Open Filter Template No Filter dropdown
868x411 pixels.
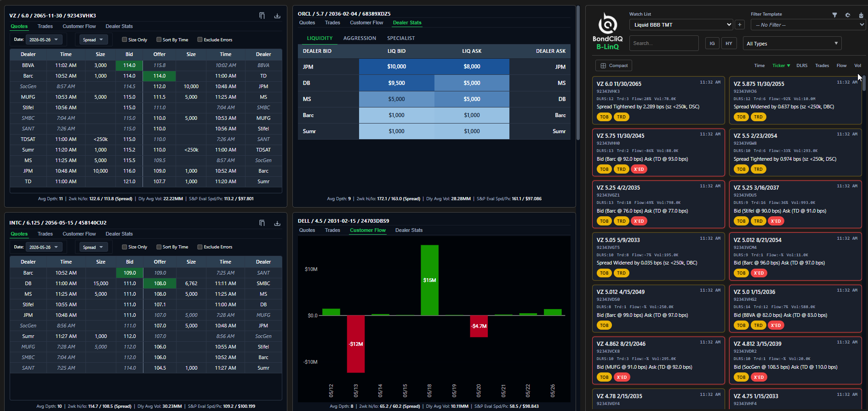(808, 25)
